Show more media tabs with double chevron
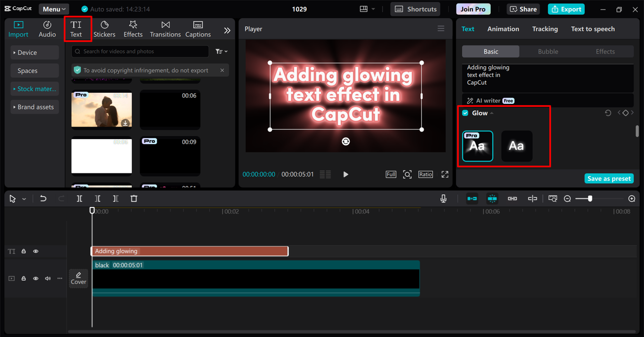This screenshot has height=337, width=644. pos(227,30)
